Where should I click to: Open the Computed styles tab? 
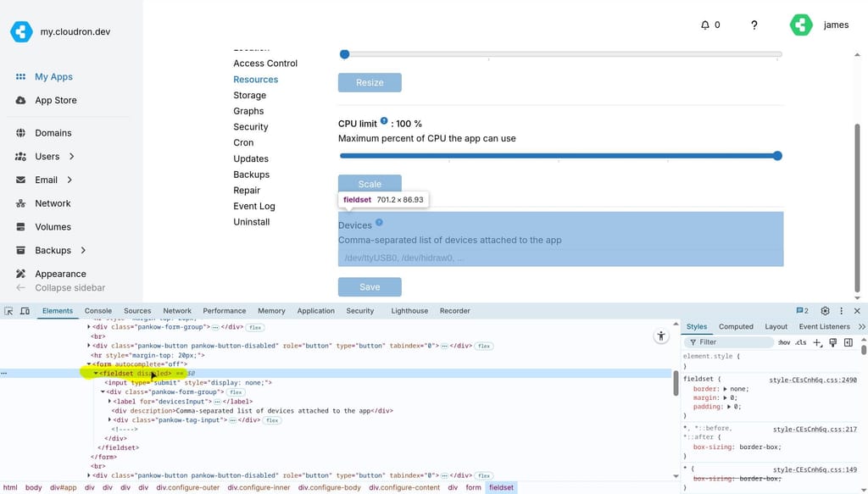tap(736, 326)
